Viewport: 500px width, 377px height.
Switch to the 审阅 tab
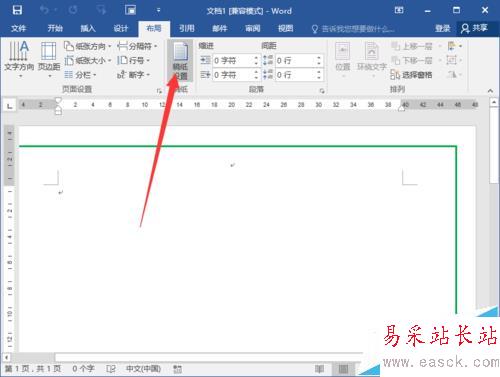tap(253, 28)
